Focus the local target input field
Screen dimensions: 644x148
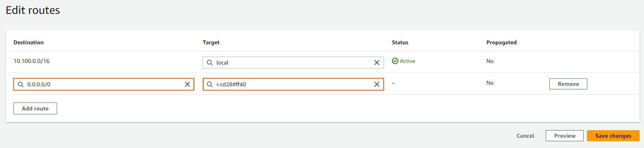point(293,63)
